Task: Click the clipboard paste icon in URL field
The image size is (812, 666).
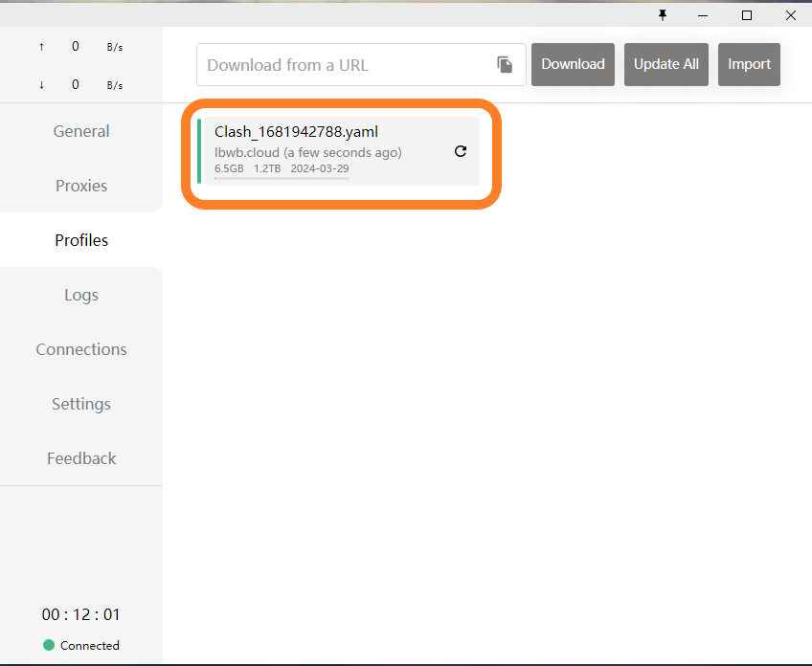Action: click(505, 65)
